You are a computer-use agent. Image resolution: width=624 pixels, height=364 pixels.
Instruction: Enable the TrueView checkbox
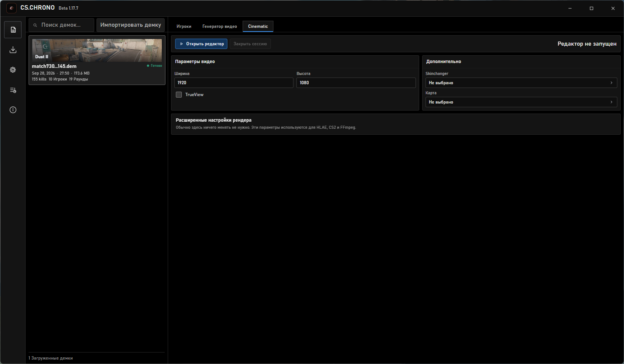tap(179, 95)
